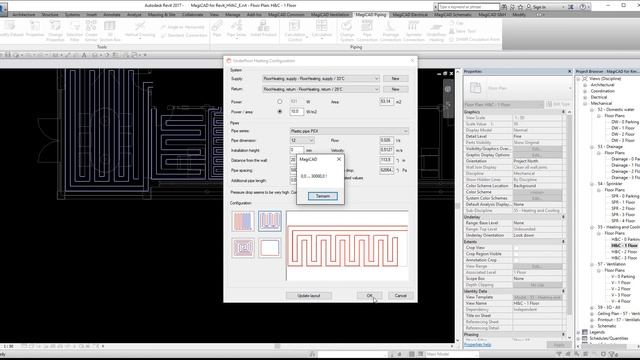Click Drainage Connection ribbon icon
Image resolution: width=640 pixels, height=360 pixels.
pyautogui.click(x=390, y=31)
